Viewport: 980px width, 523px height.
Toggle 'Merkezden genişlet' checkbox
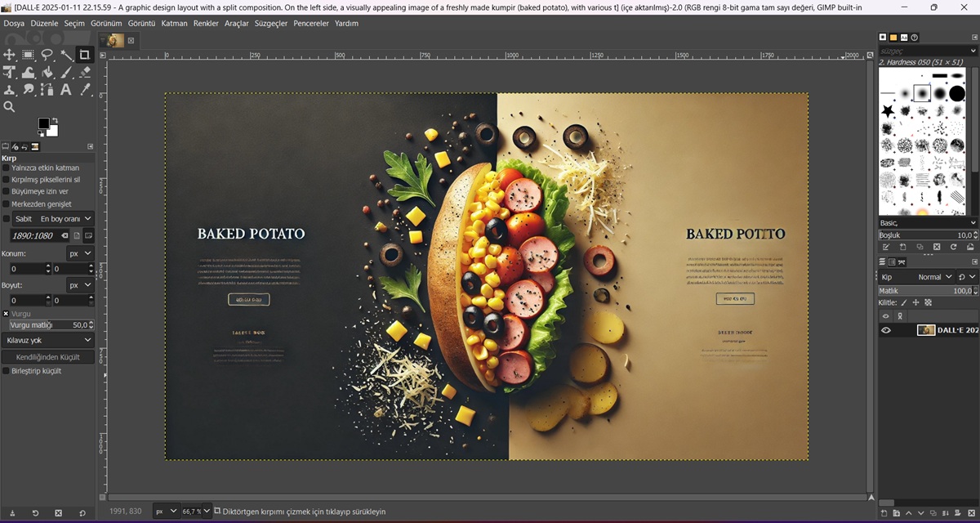(7, 203)
